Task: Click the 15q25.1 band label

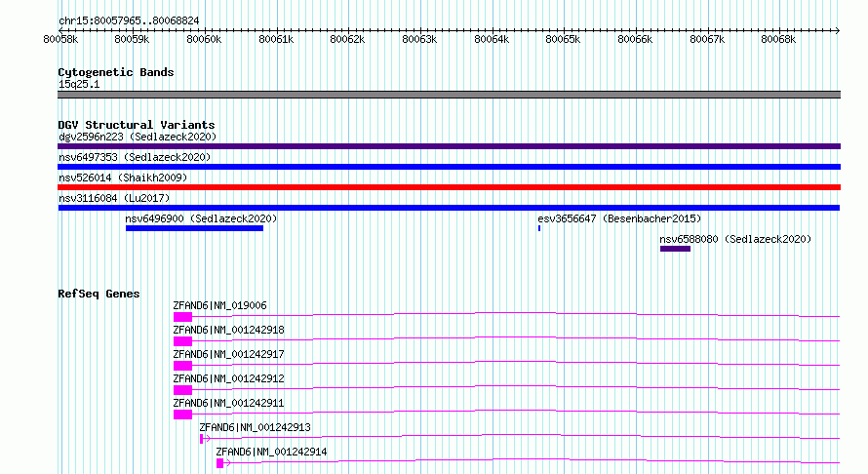Action: [x=79, y=84]
